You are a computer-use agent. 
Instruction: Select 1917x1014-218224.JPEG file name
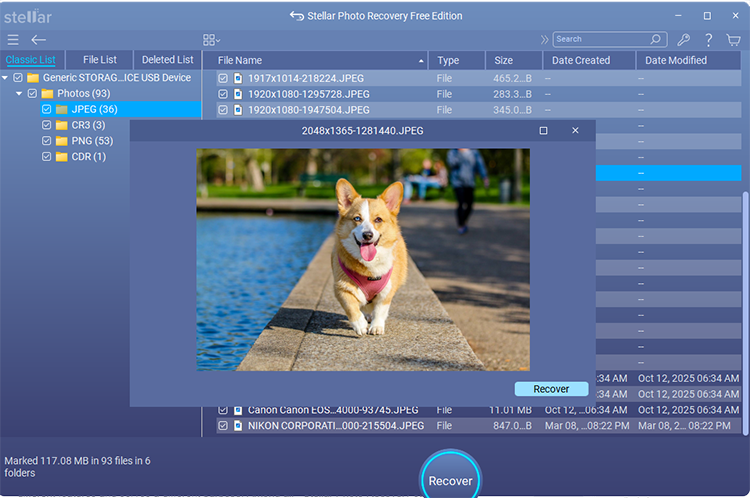point(306,78)
